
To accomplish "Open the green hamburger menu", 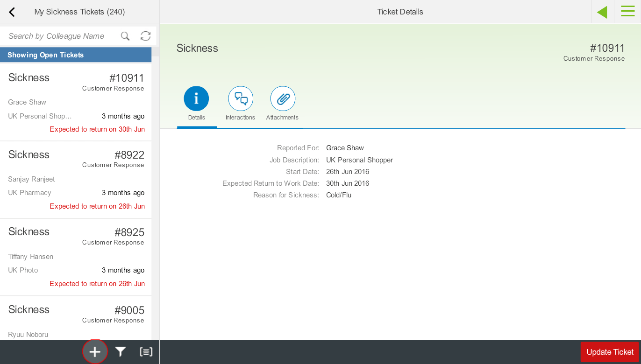I will click(628, 11).
